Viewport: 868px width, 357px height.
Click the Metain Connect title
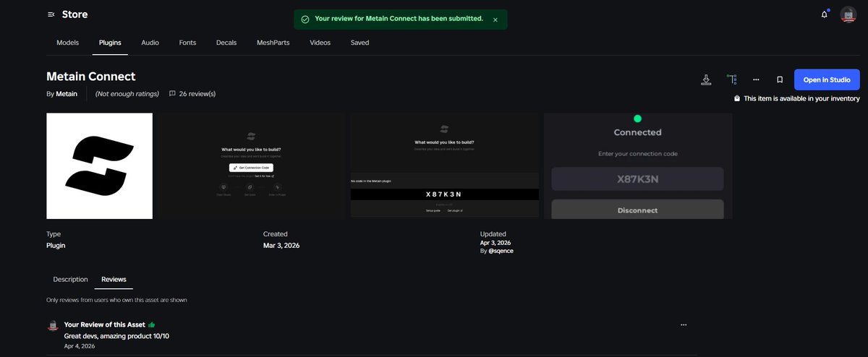[x=91, y=76]
